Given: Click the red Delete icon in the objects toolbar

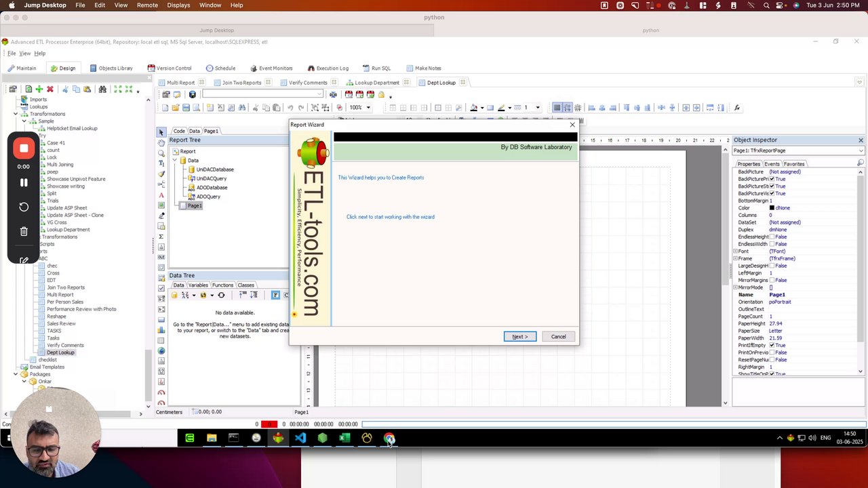Looking at the screenshot, I should pyautogui.click(x=50, y=89).
